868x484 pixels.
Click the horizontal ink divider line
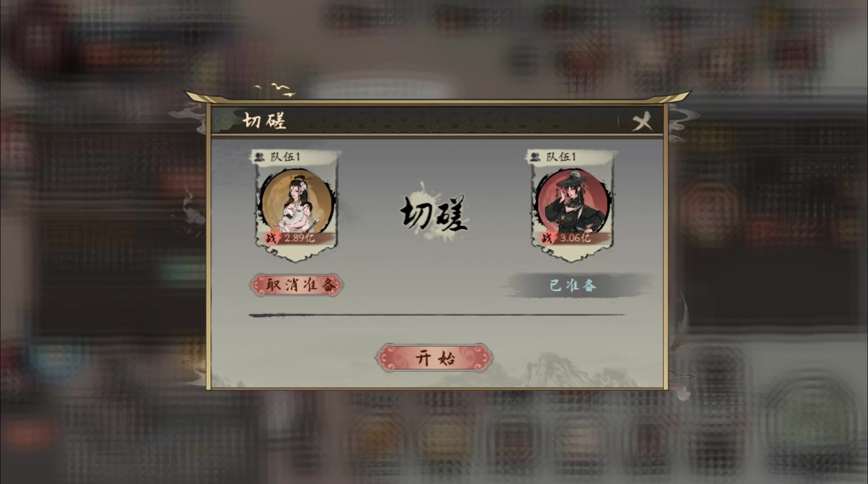coord(436,315)
